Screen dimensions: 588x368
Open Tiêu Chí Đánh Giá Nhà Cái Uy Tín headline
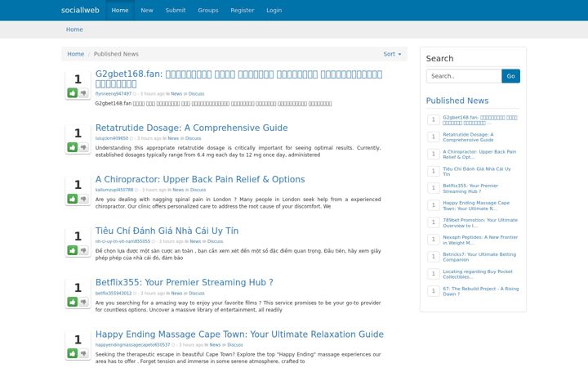[167, 231]
